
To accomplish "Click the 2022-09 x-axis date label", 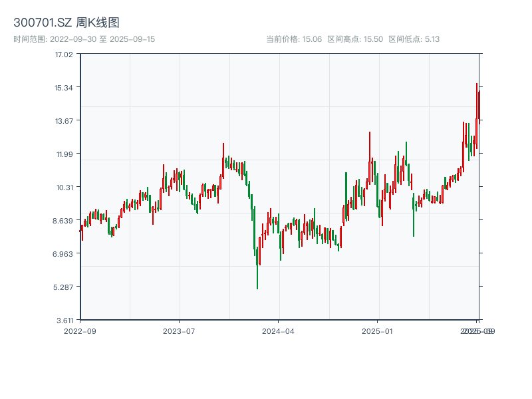I will (80, 331).
